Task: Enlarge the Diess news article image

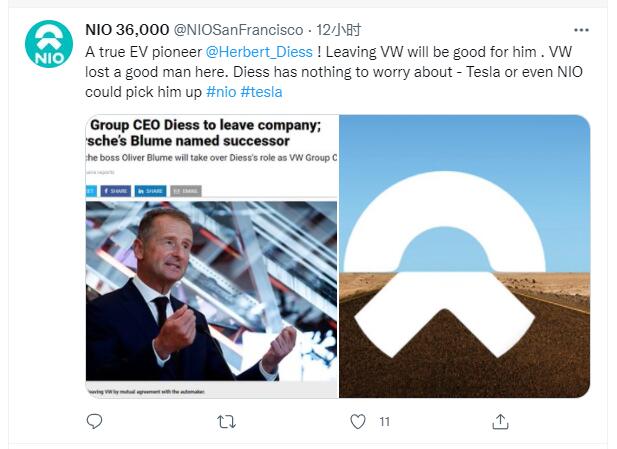Action: (212, 290)
